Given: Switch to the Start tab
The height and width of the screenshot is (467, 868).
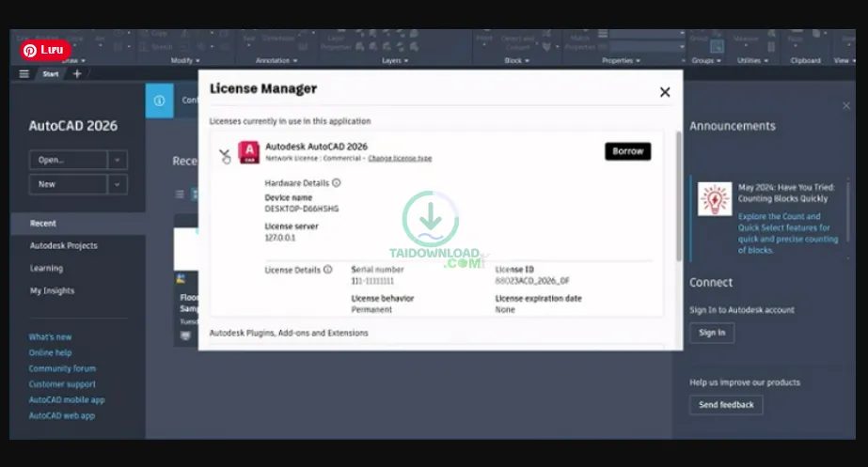Looking at the screenshot, I should click(51, 73).
